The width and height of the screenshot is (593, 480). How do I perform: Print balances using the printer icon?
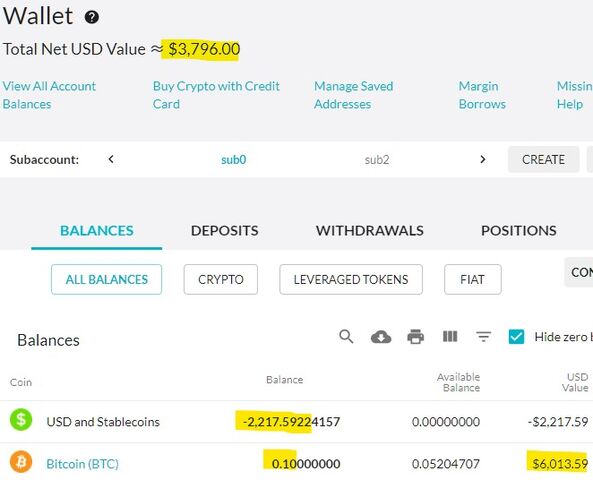coord(415,336)
